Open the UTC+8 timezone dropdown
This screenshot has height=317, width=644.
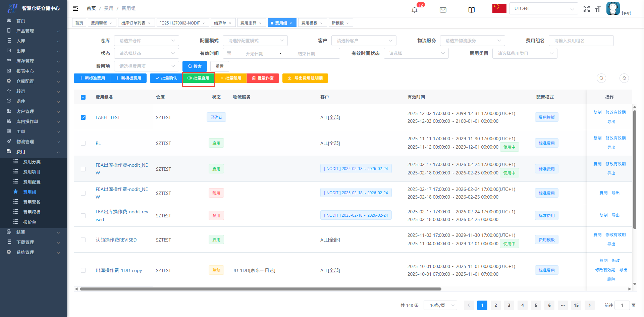pyautogui.click(x=543, y=9)
